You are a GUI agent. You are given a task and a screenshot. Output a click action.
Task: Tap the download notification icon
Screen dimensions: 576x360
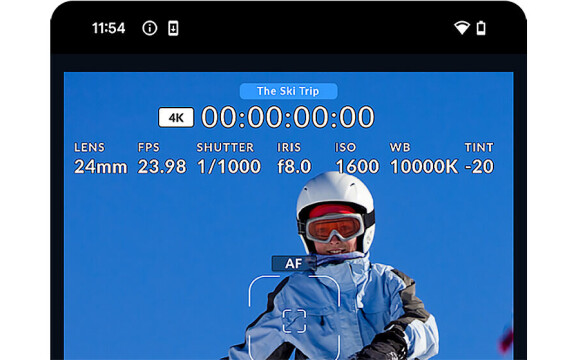pos(173,28)
